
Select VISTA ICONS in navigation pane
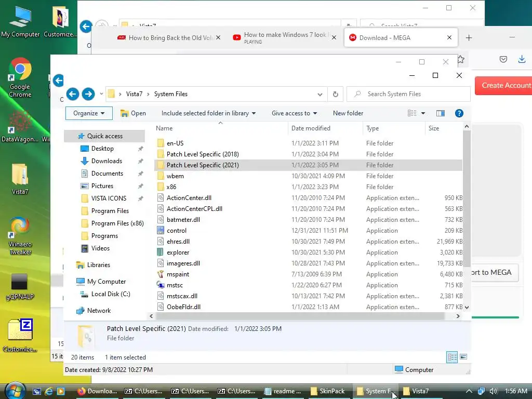pos(108,198)
